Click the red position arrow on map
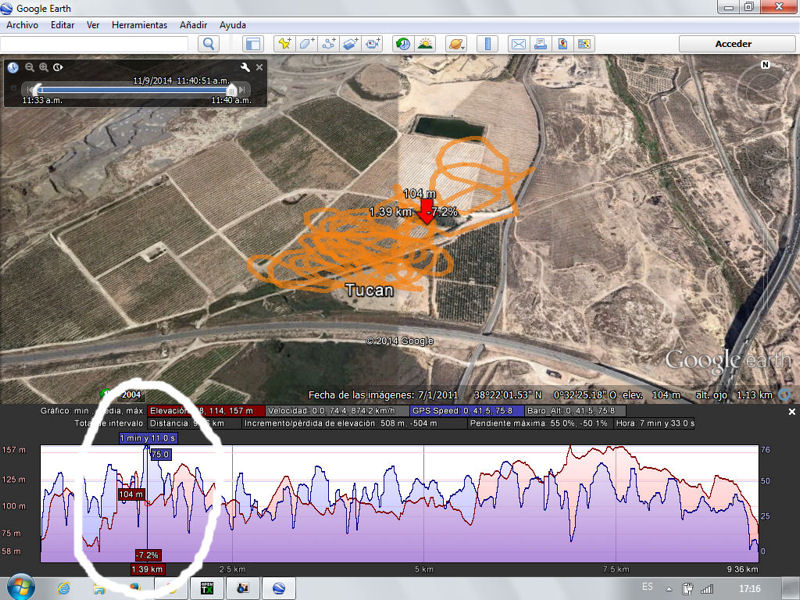 (427, 212)
